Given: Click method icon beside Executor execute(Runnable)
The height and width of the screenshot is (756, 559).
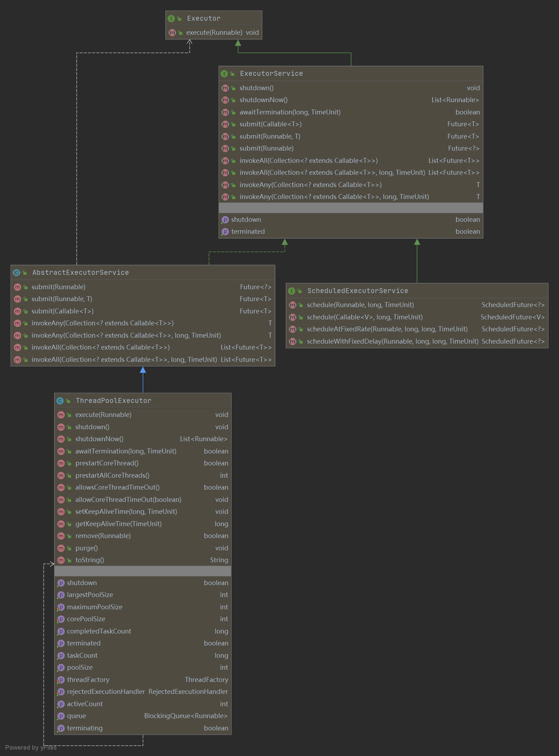Looking at the screenshot, I should [172, 33].
